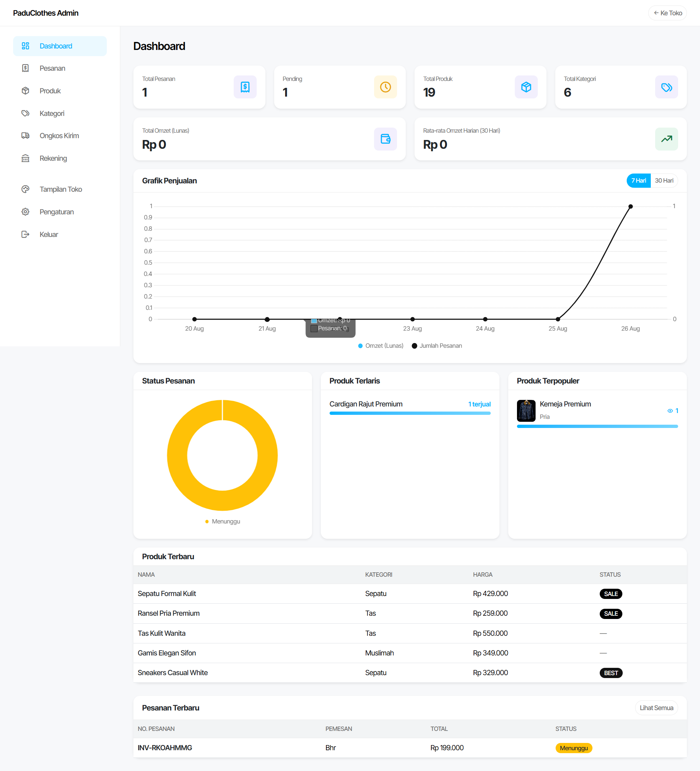Click the Total Produk cube card icon
Viewport: 700px width, 771px height.
tap(526, 87)
